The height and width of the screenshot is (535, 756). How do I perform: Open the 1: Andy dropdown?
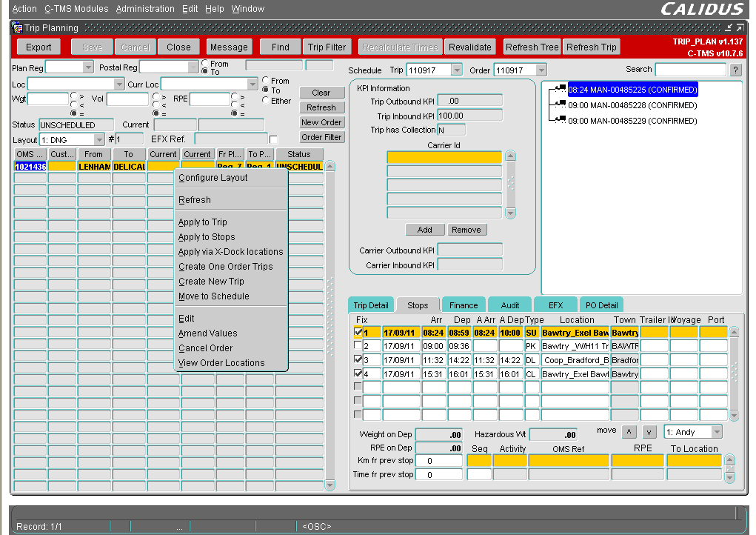(x=717, y=432)
